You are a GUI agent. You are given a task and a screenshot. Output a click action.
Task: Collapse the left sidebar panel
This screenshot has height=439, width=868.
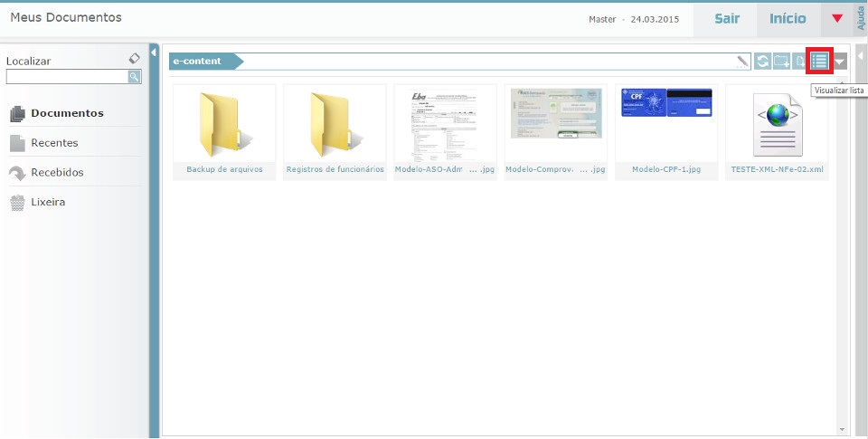coord(154,53)
